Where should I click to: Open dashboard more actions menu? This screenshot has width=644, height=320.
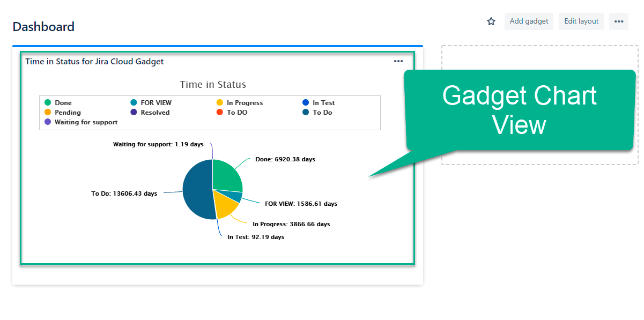[619, 21]
